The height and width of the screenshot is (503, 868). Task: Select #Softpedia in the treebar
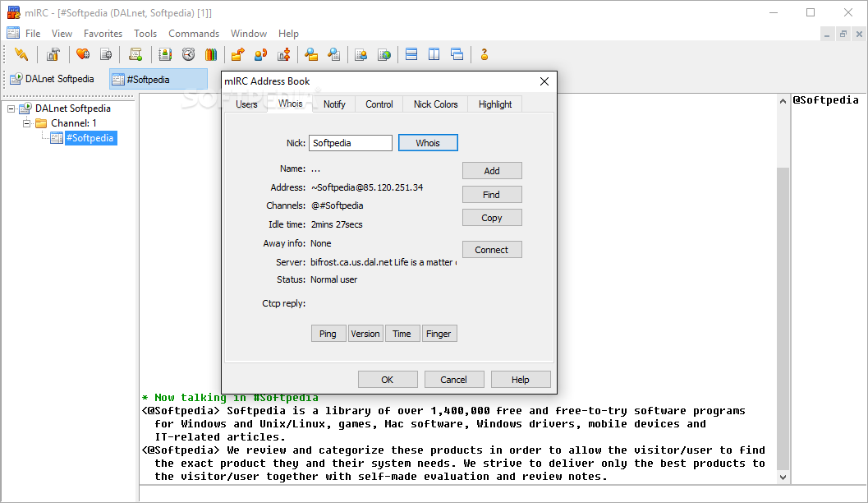click(x=90, y=138)
